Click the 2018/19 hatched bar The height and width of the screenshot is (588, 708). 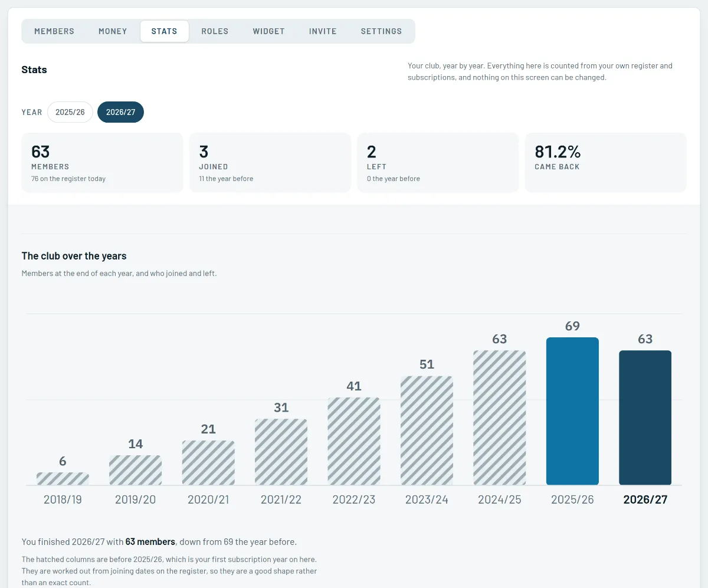[63, 479]
